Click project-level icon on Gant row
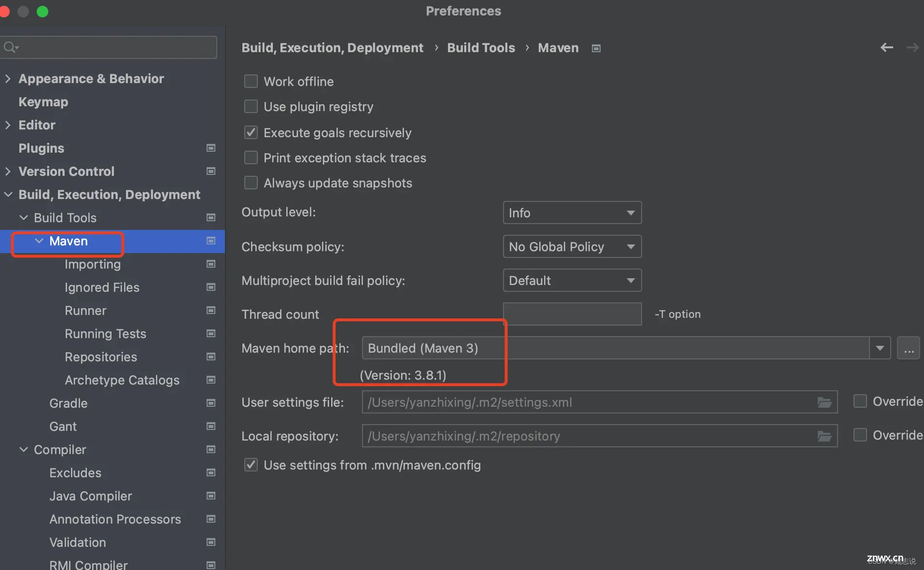Image resolution: width=924 pixels, height=570 pixels. point(211,426)
